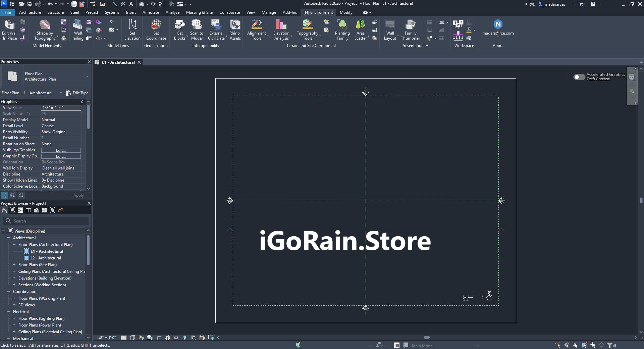644x349 pixels.
Task: Open the Rhino Assets tool
Action: point(235,30)
